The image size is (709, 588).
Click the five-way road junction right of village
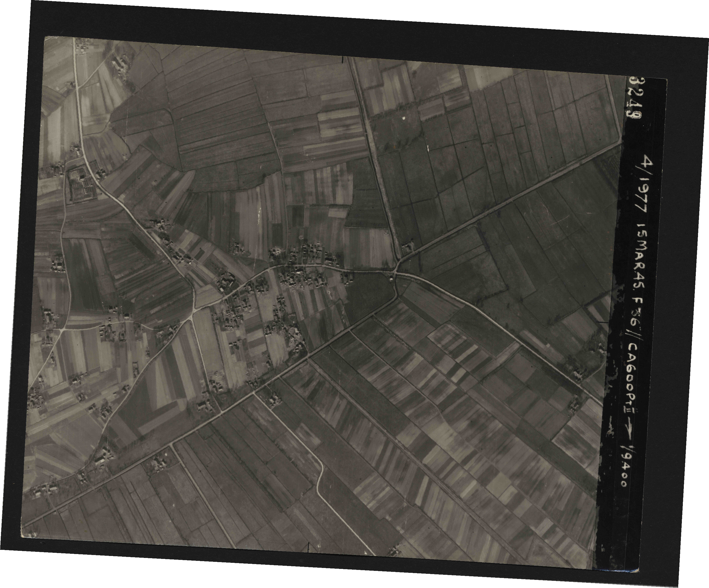(396, 272)
